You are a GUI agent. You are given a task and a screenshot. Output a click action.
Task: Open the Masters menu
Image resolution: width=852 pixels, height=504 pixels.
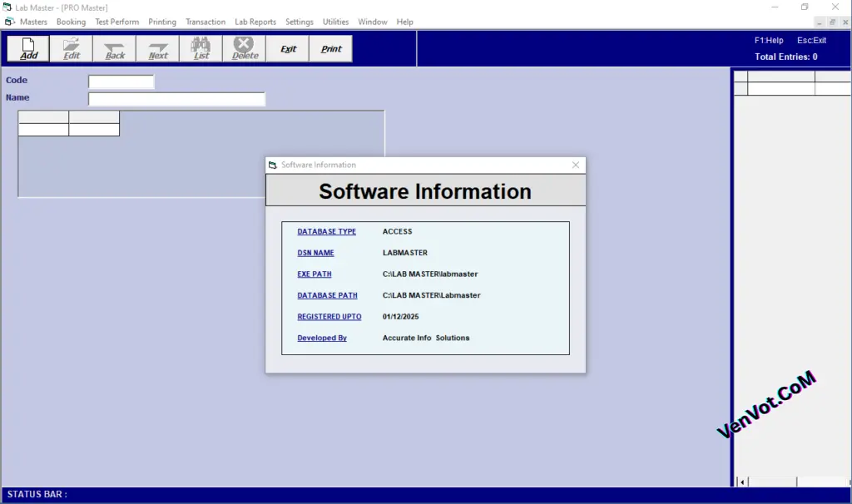pyautogui.click(x=33, y=22)
